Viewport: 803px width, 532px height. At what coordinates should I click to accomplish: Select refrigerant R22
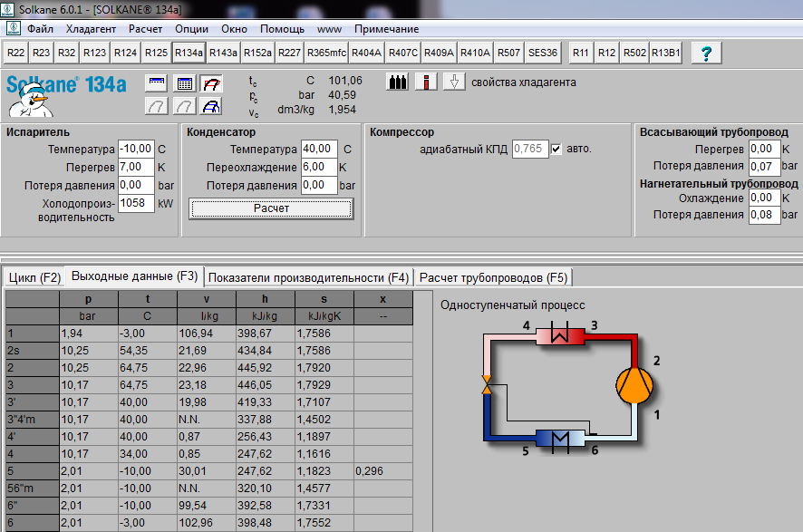pyautogui.click(x=16, y=53)
